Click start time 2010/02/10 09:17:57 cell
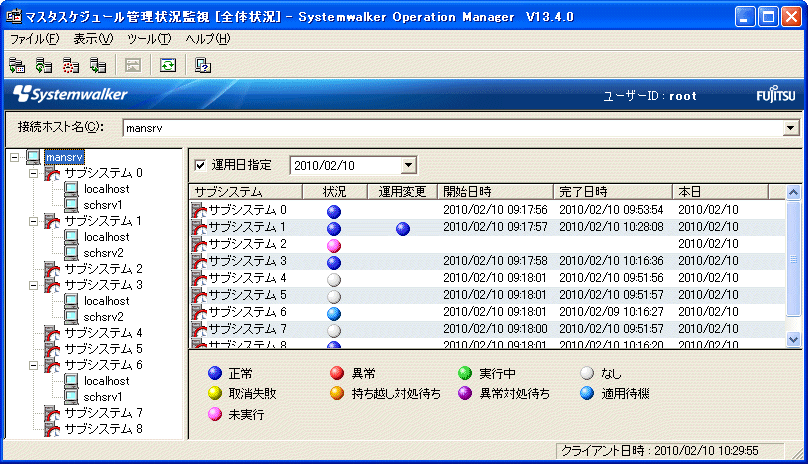 495,227
